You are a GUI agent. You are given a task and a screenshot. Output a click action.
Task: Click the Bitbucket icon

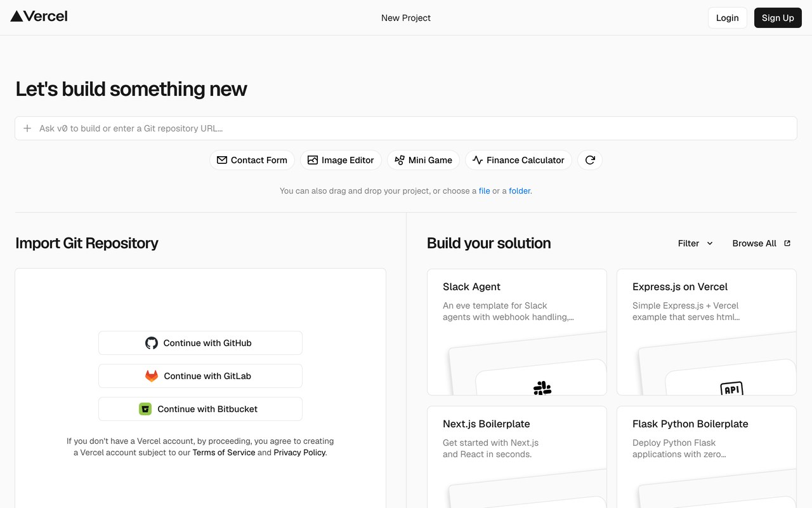(x=145, y=409)
